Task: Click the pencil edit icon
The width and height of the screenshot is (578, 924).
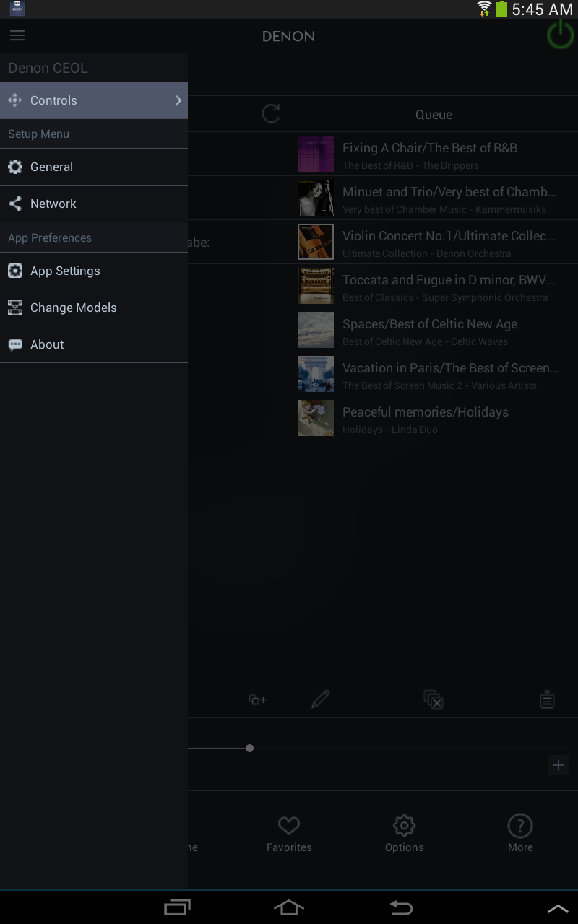Action: tap(320, 699)
